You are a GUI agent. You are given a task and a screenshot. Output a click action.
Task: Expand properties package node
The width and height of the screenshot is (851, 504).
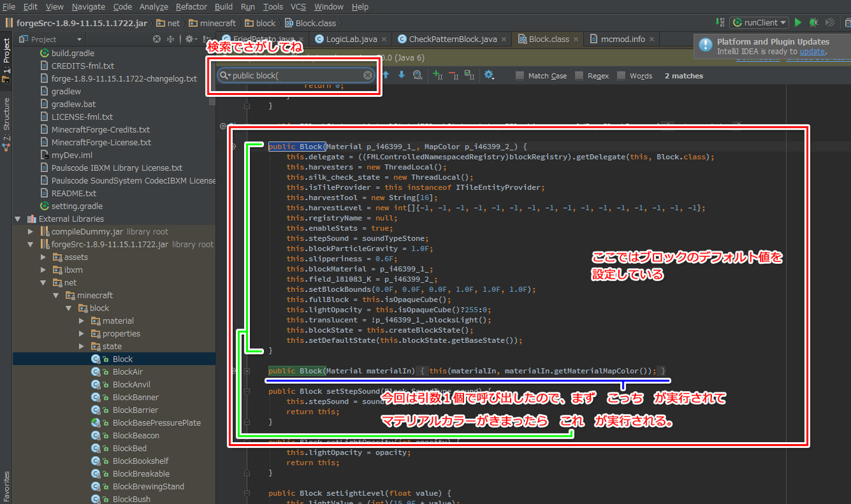(x=82, y=334)
